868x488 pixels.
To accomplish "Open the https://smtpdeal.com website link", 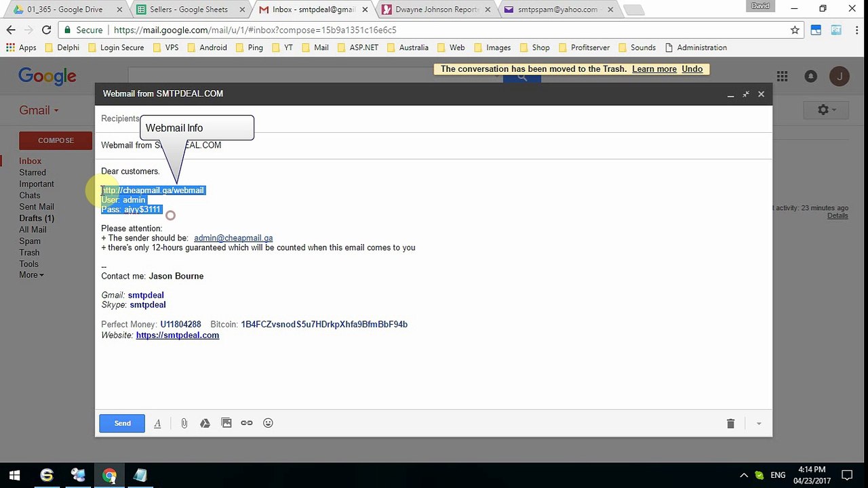I will coord(178,335).
